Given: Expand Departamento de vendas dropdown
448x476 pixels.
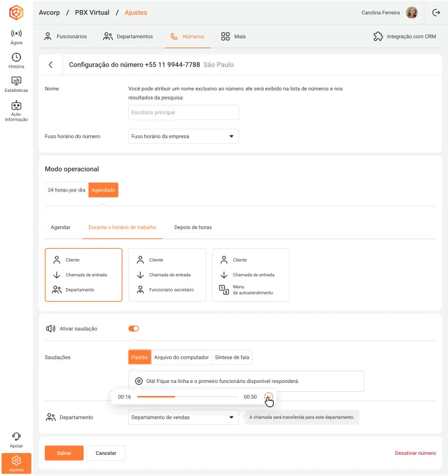Looking at the screenshot, I should click(183, 418).
